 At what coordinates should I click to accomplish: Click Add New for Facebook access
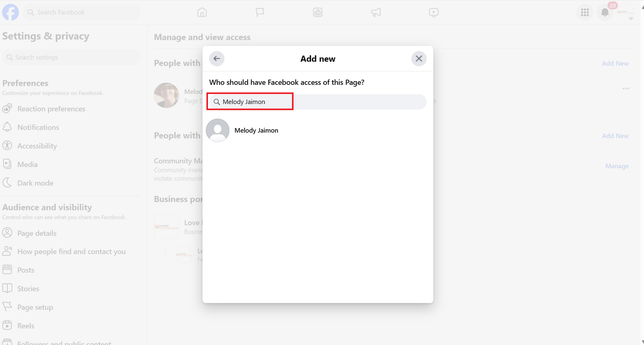[x=615, y=63]
